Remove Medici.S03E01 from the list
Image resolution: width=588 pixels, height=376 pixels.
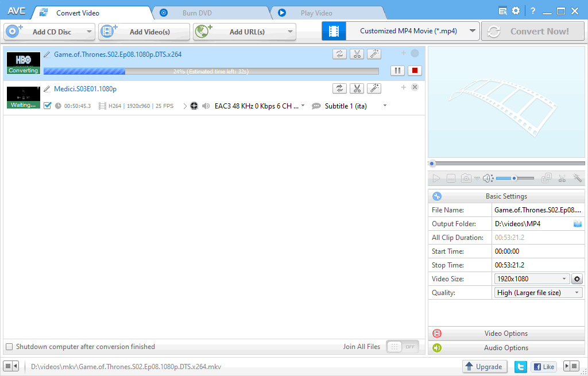coord(415,87)
